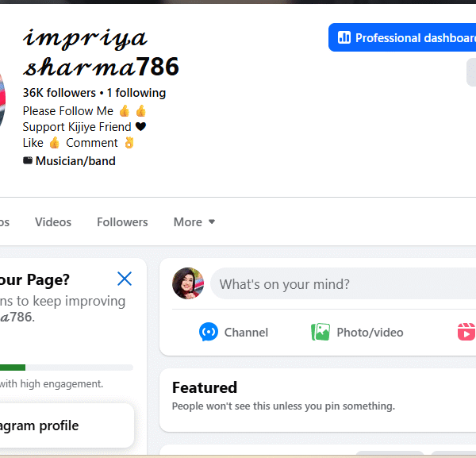The image size is (476, 458).
Task: Switch to the Videos tab
Action: [x=53, y=222]
